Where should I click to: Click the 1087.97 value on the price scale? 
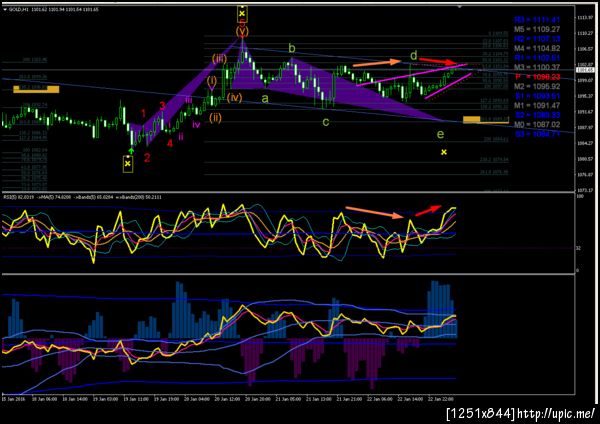click(x=585, y=127)
